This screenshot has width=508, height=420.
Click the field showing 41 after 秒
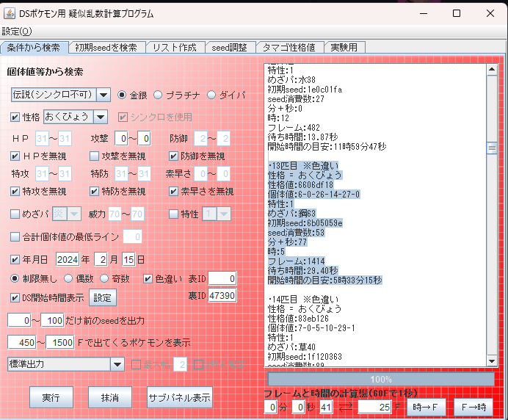[326, 407]
